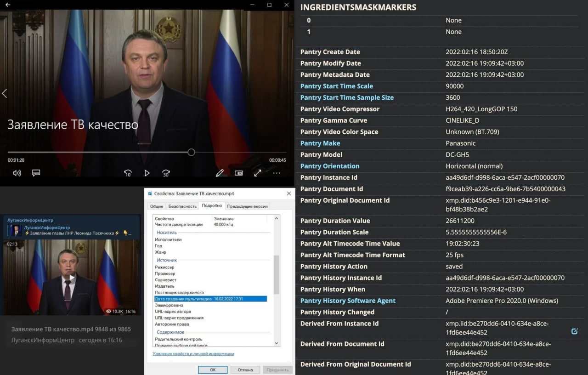The image size is (588, 375).
Task: Switch to the Общие tab in properties
Action: (157, 206)
